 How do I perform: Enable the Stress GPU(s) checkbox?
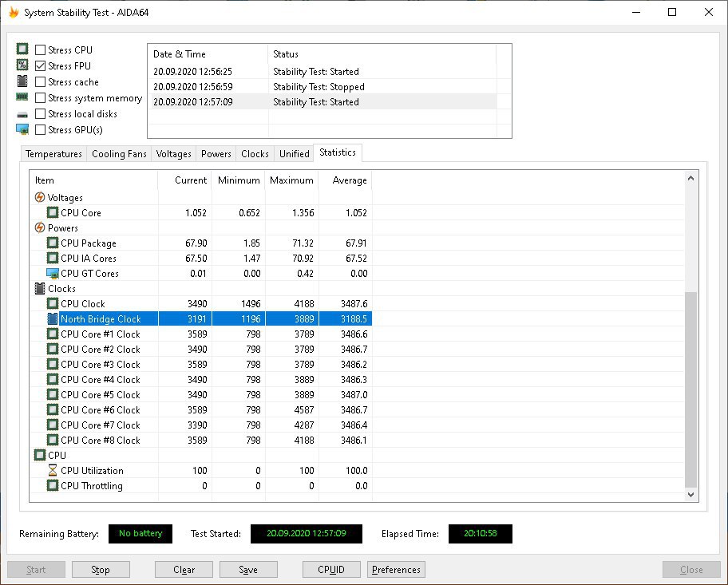[x=41, y=129]
